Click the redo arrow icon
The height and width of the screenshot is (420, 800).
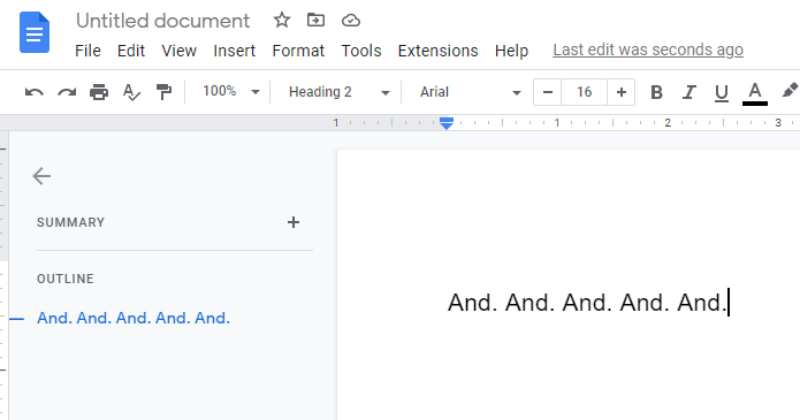[x=66, y=92]
